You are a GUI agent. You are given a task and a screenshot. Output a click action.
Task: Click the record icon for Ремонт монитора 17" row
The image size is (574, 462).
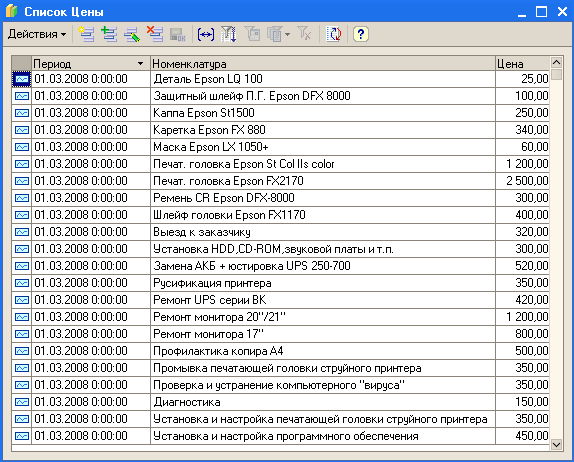(x=22, y=334)
